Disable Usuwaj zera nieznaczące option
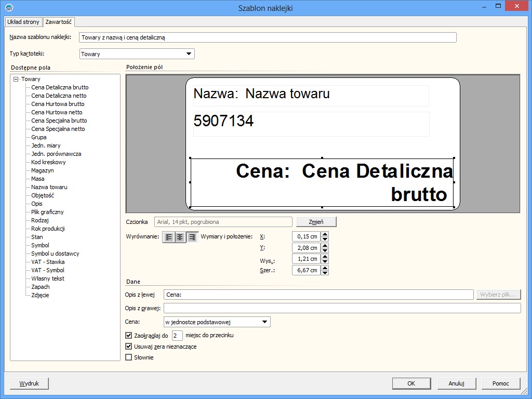The image size is (532, 399). coord(129,347)
